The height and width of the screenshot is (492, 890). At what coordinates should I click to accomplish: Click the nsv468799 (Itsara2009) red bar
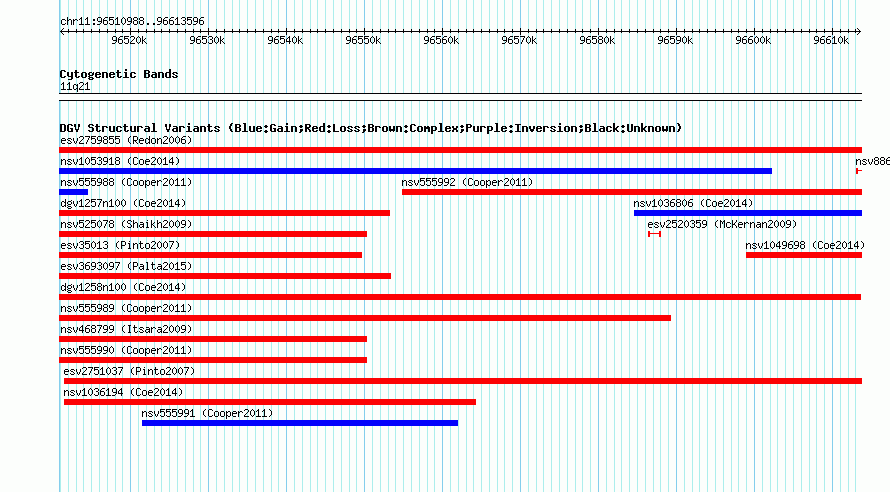[213, 339]
